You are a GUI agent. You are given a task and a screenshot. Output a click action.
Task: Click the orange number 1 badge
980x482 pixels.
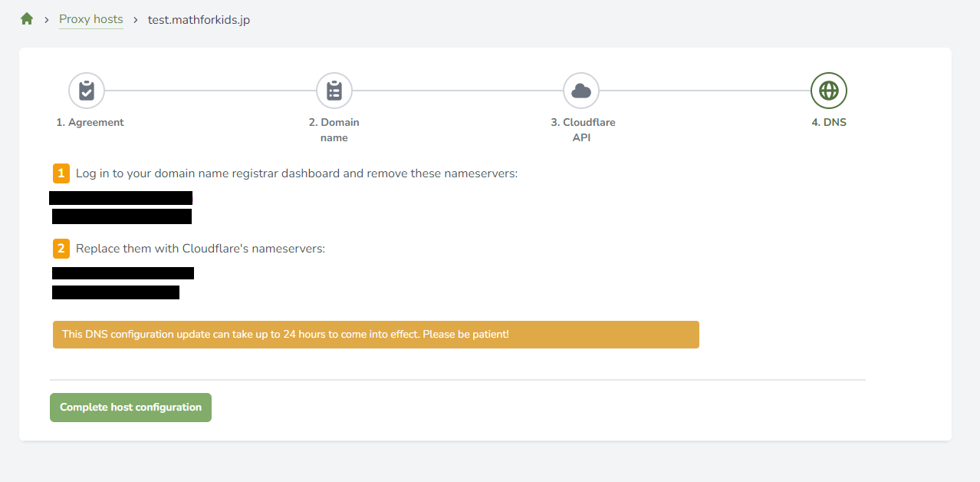[x=61, y=173]
